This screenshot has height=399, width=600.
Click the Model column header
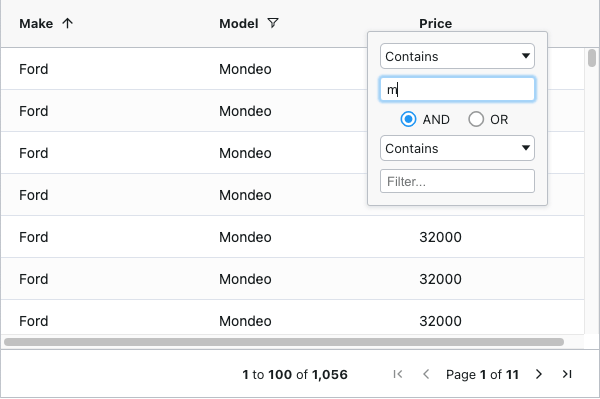[x=239, y=24]
